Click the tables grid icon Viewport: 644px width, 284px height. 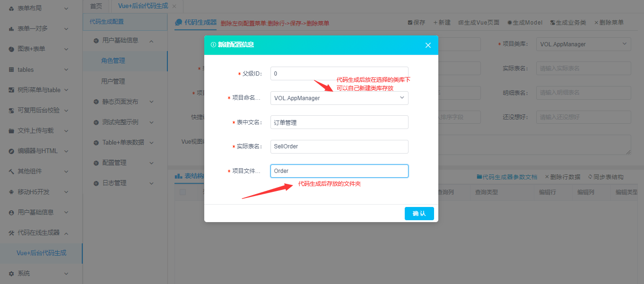click(x=11, y=70)
